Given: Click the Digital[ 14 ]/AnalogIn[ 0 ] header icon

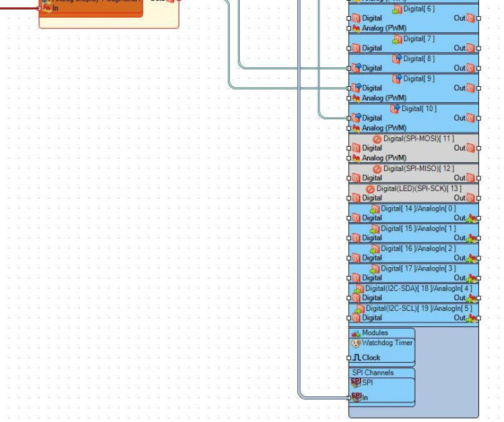Looking at the screenshot, I should pyautogui.click(x=375, y=210).
